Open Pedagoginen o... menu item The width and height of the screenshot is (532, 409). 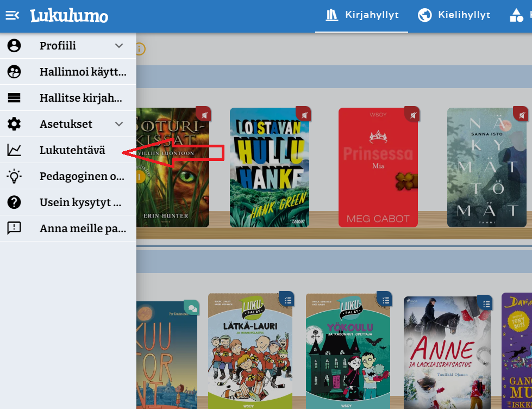click(x=68, y=176)
